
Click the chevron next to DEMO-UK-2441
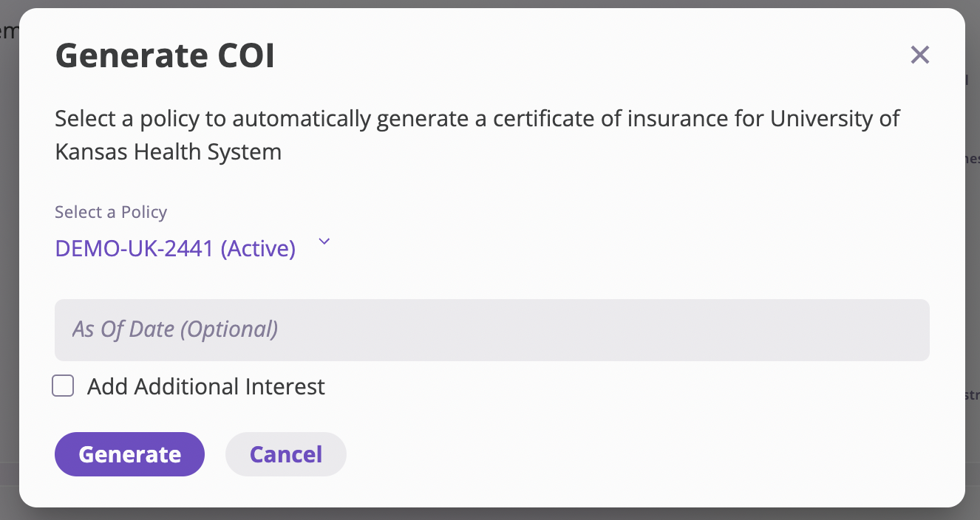click(x=324, y=242)
